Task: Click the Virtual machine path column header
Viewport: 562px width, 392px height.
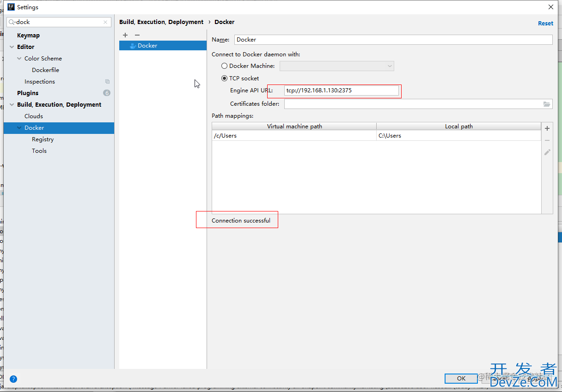Action: [294, 126]
